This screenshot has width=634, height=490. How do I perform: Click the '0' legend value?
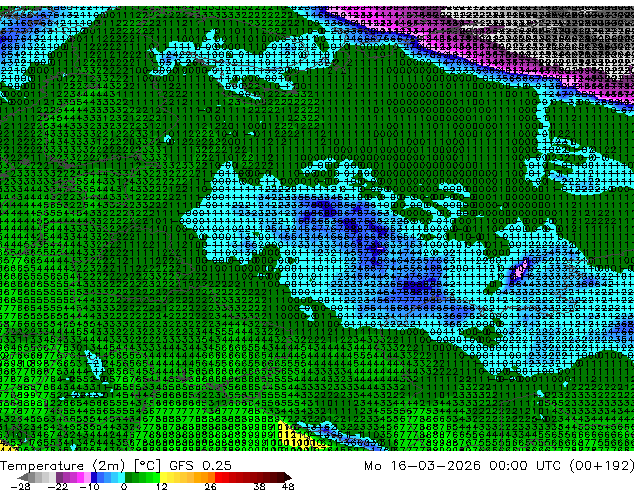(x=124, y=486)
